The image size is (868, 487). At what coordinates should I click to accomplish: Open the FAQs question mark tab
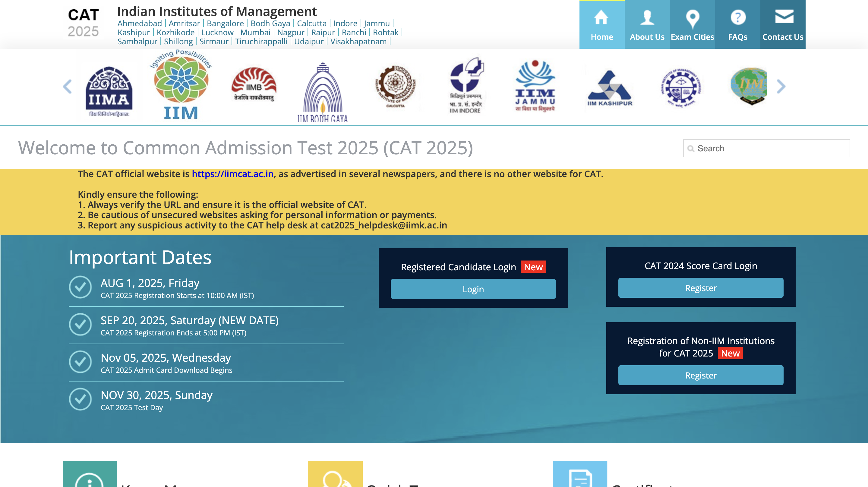point(737,25)
